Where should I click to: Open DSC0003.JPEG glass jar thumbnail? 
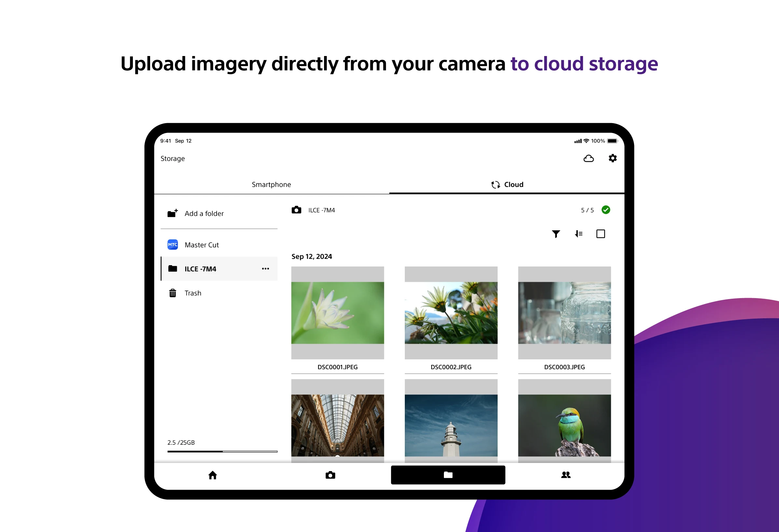(x=564, y=313)
